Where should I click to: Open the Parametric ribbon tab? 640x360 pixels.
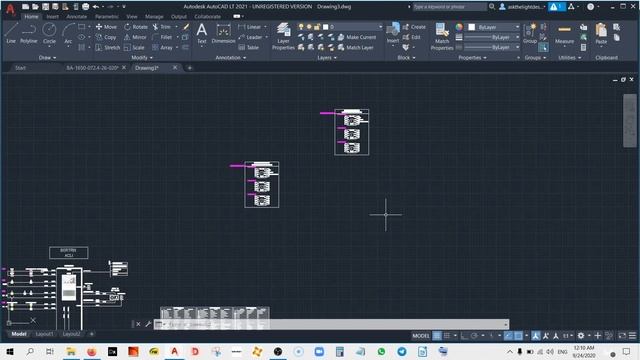point(107,17)
